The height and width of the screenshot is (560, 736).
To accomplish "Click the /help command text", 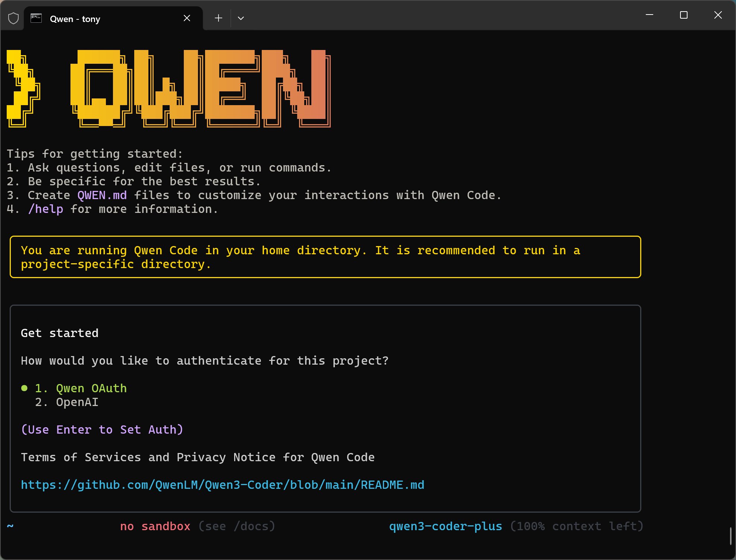I will pos(46,209).
